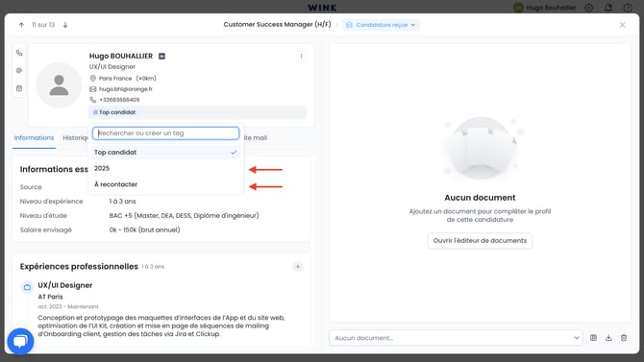The image size is (644, 362).
Task: Open the three-dot candidate options menu
Action: click(301, 57)
